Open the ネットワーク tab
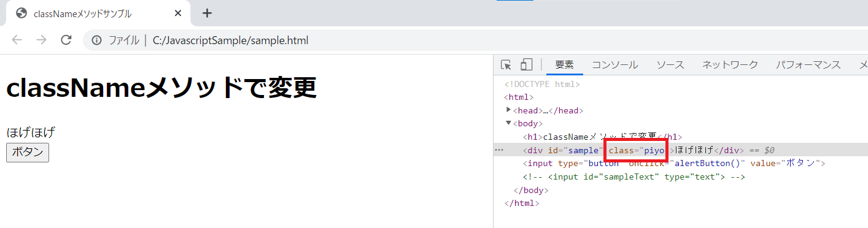The width and height of the screenshot is (868, 228). click(x=730, y=65)
